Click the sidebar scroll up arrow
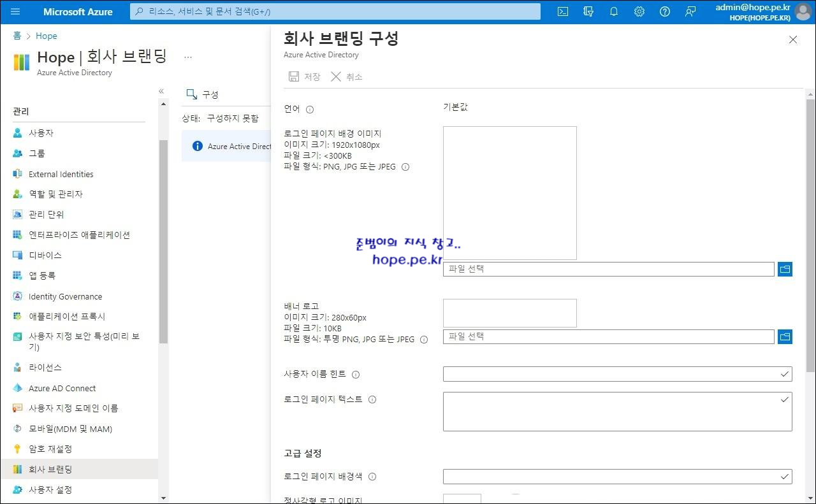 coord(163,104)
